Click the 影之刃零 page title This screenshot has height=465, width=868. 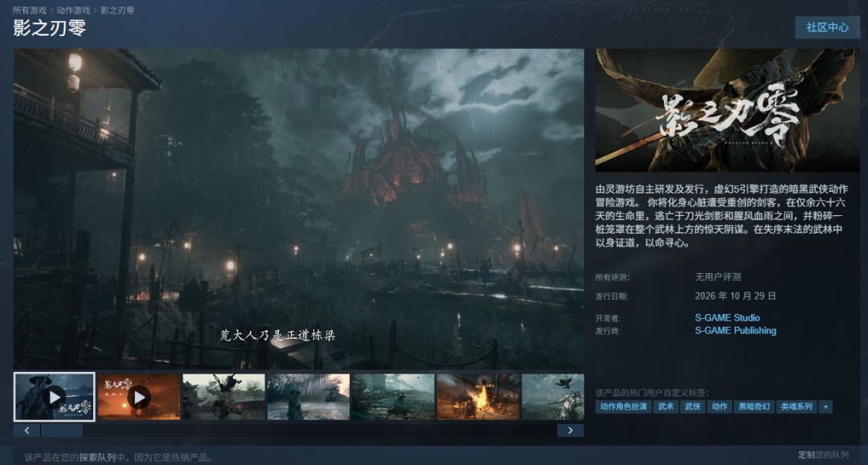pos(49,28)
